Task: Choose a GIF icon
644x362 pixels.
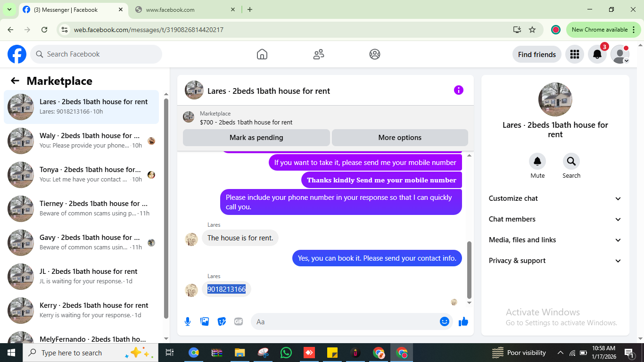Action: [x=239, y=321]
